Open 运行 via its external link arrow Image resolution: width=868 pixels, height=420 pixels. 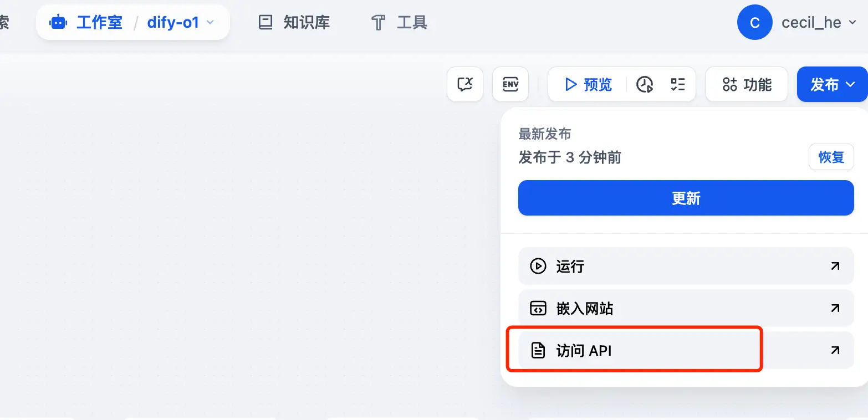point(834,267)
